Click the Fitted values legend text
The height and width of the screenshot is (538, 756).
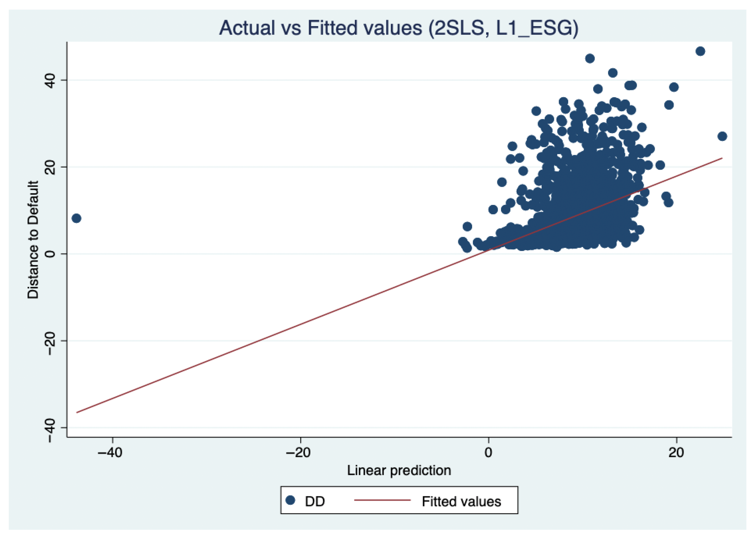461,502
